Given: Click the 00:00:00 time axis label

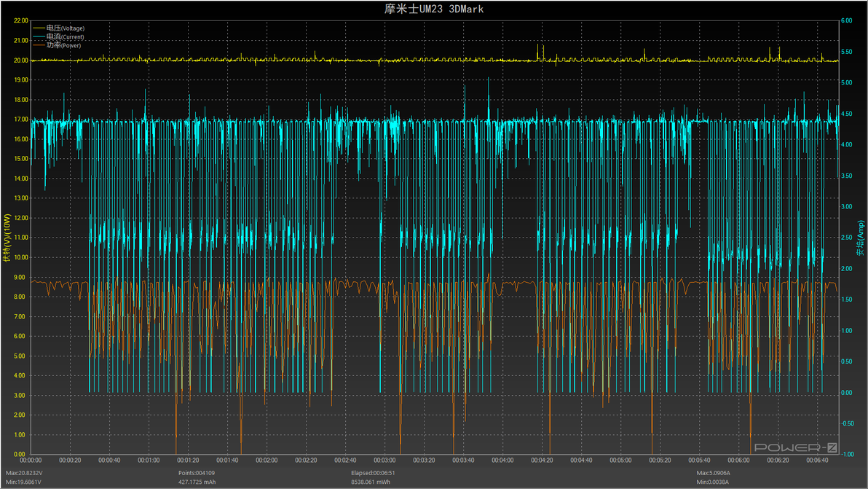Looking at the screenshot, I should click(x=31, y=460).
